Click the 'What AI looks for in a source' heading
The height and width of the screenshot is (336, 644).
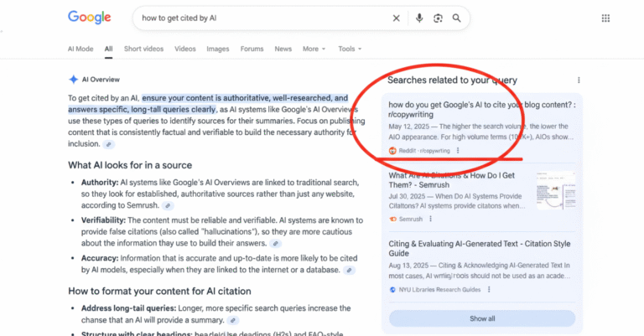pos(130,165)
